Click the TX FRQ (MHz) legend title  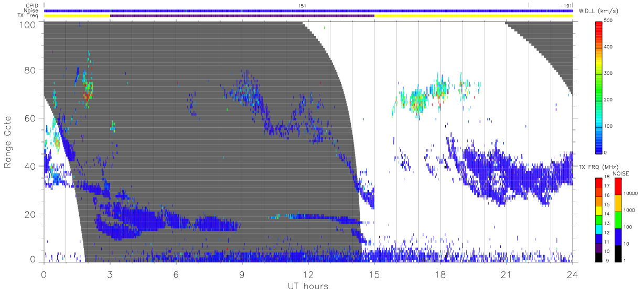(599, 167)
